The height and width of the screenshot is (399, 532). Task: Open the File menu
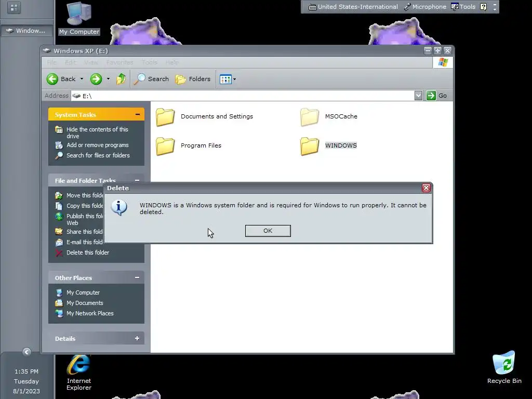[51, 62]
